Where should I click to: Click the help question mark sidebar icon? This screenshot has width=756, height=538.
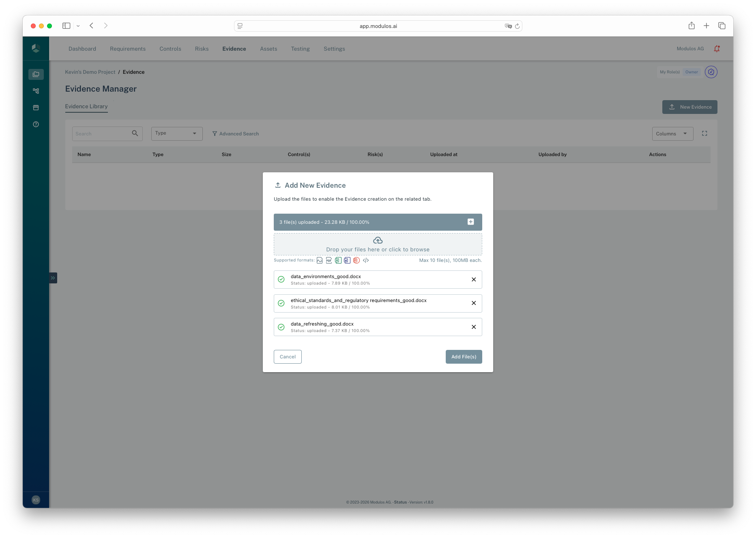pos(36,124)
